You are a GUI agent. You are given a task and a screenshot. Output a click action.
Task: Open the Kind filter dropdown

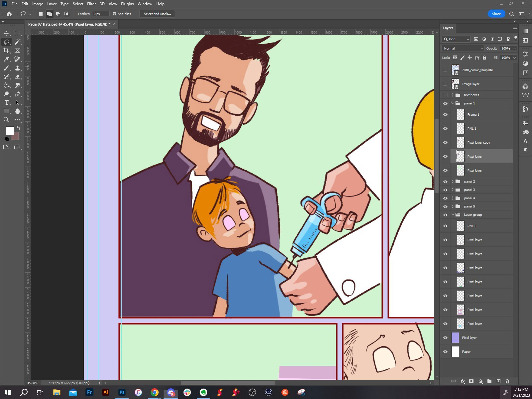pos(456,39)
